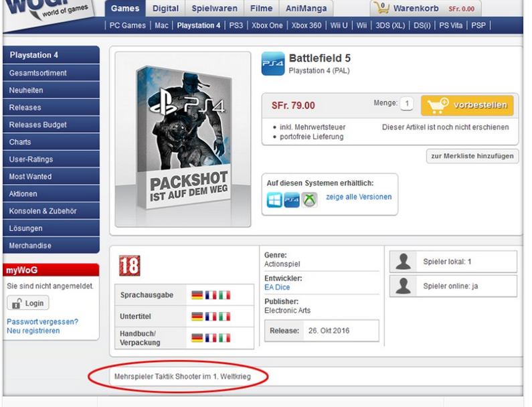Click the 18 age rating badge
Viewport: 532px width, 407px height.
point(130,266)
